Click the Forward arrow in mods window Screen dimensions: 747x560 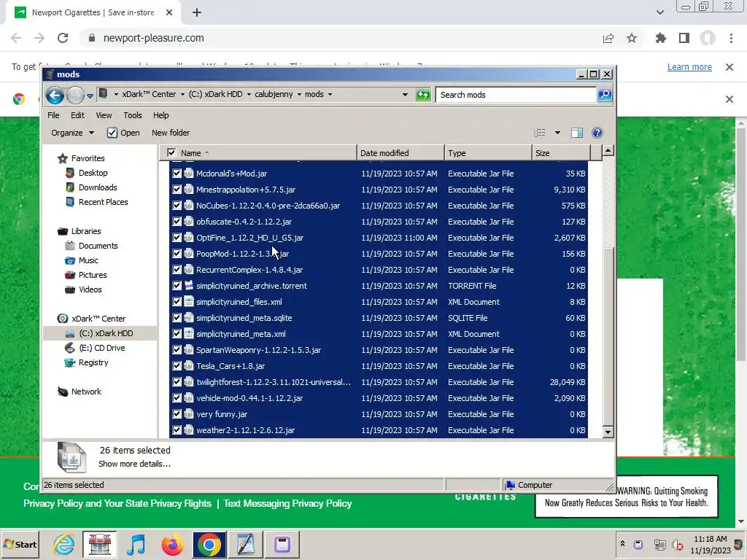coord(75,96)
